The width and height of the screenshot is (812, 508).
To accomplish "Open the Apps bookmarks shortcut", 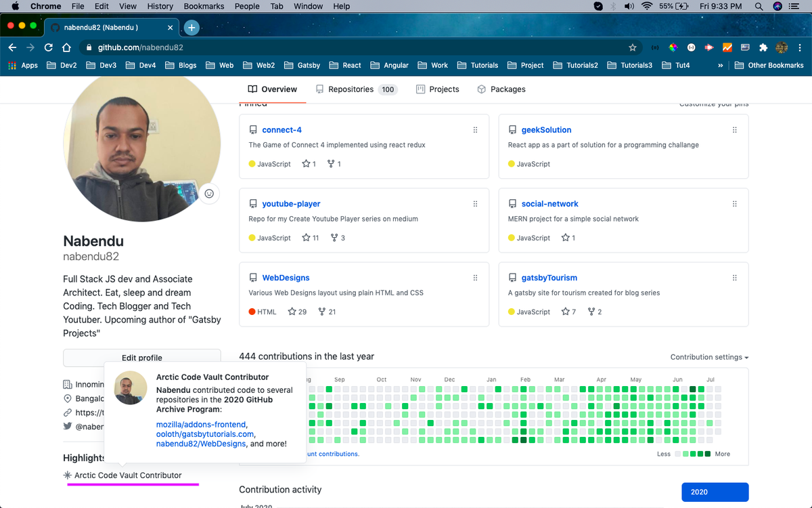I will [22, 65].
